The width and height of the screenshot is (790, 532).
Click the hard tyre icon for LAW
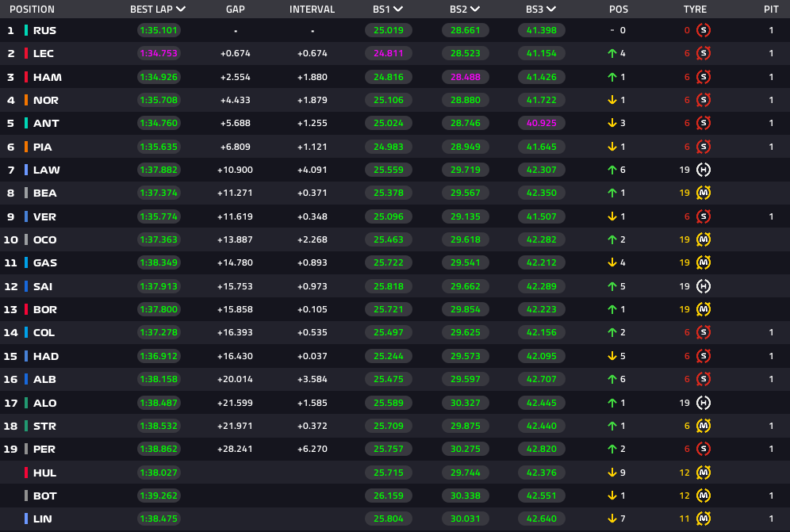coord(703,170)
